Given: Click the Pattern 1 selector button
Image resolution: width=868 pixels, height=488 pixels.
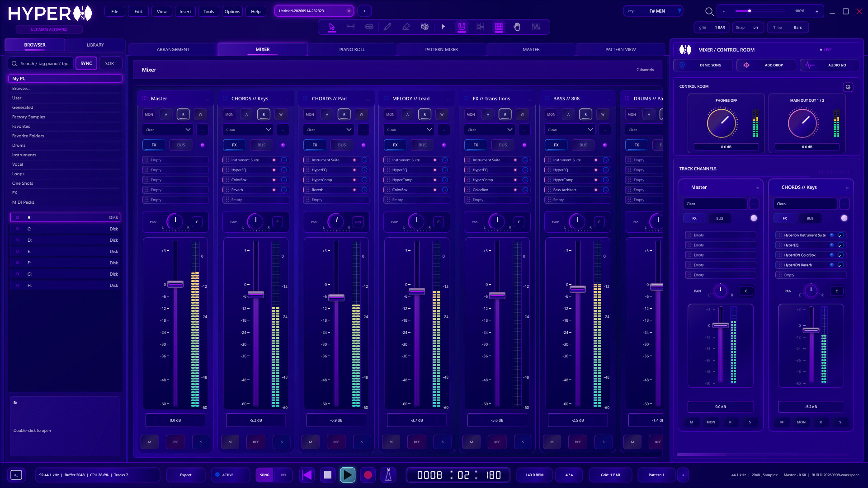Looking at the screenshot, I should point(656,475).
